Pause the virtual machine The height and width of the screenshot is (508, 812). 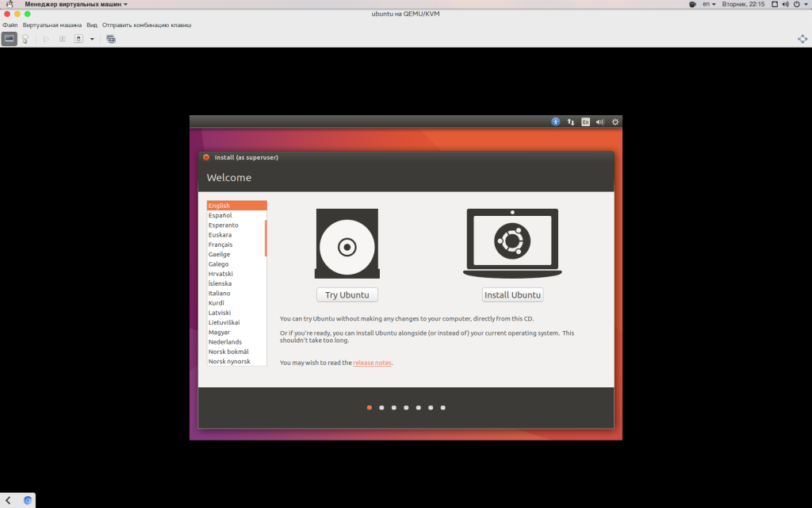(62, 39)
